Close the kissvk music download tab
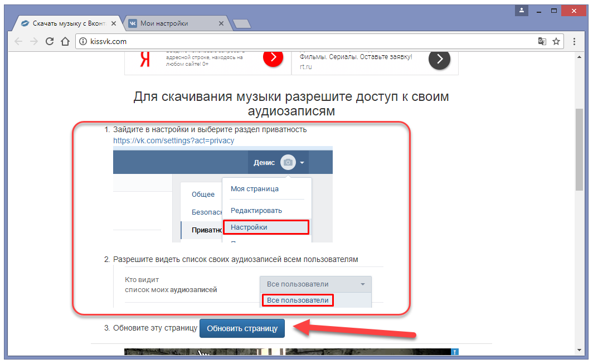Screen dimensions: 593x364 click(114, 23)
